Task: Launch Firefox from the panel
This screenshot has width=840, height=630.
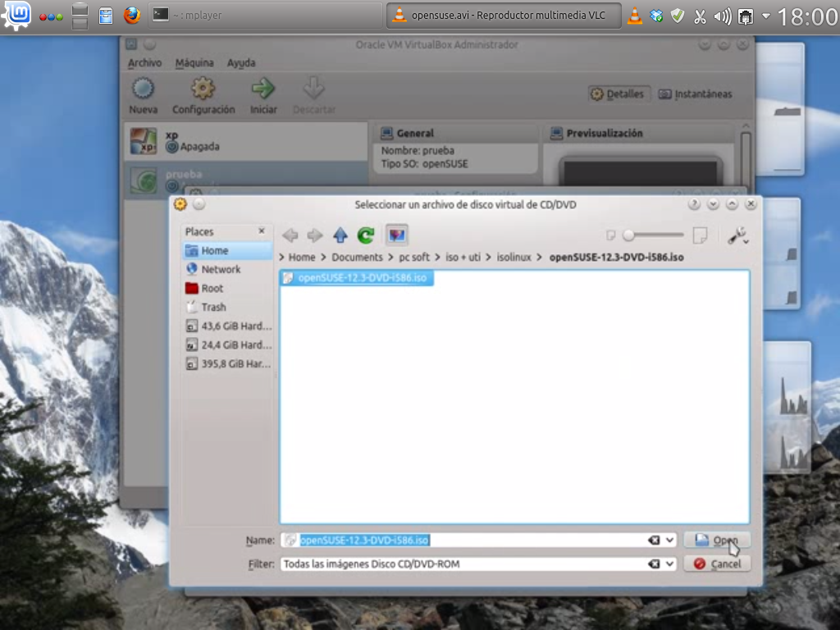Action: [132, 16]
